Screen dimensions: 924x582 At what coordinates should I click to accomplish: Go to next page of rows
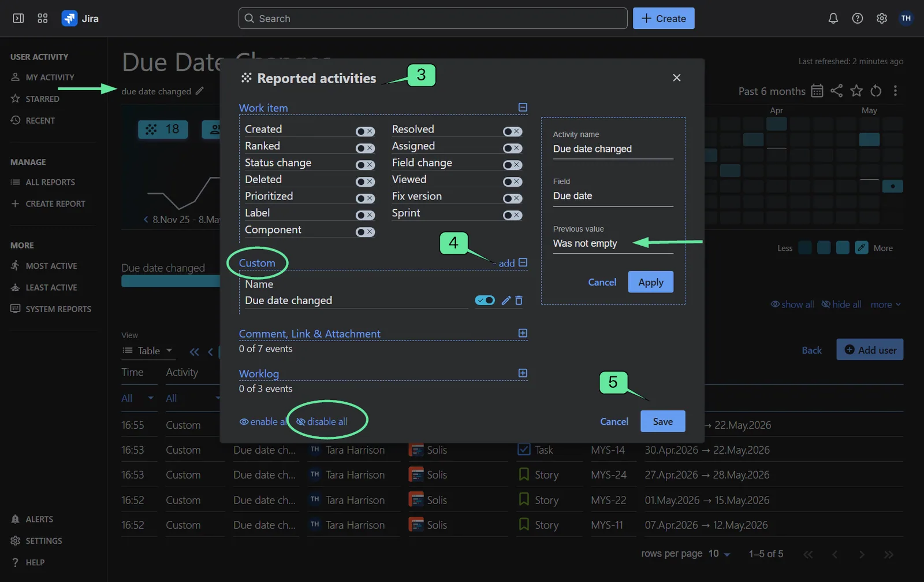click(862, 554)
